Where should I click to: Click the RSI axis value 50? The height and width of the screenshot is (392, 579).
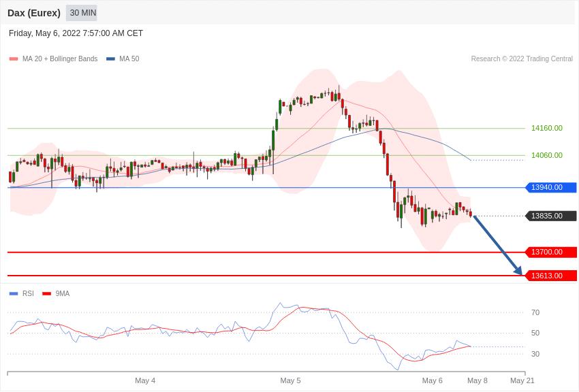click(535, 333)
